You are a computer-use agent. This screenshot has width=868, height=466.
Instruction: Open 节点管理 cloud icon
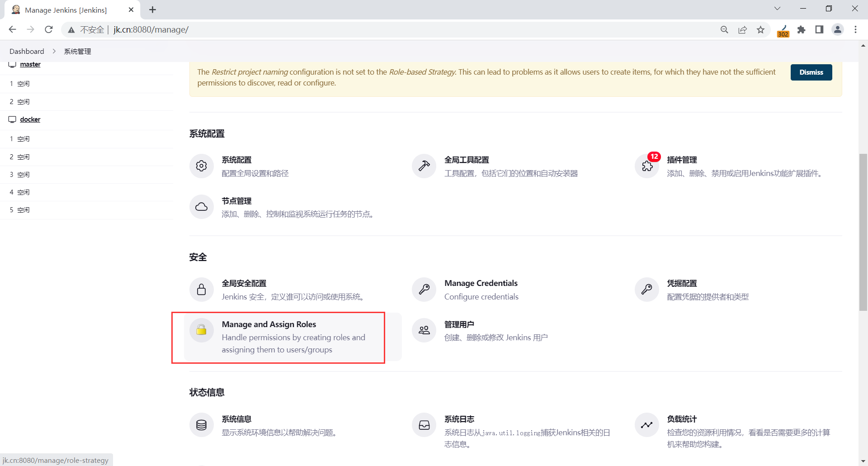202,207
